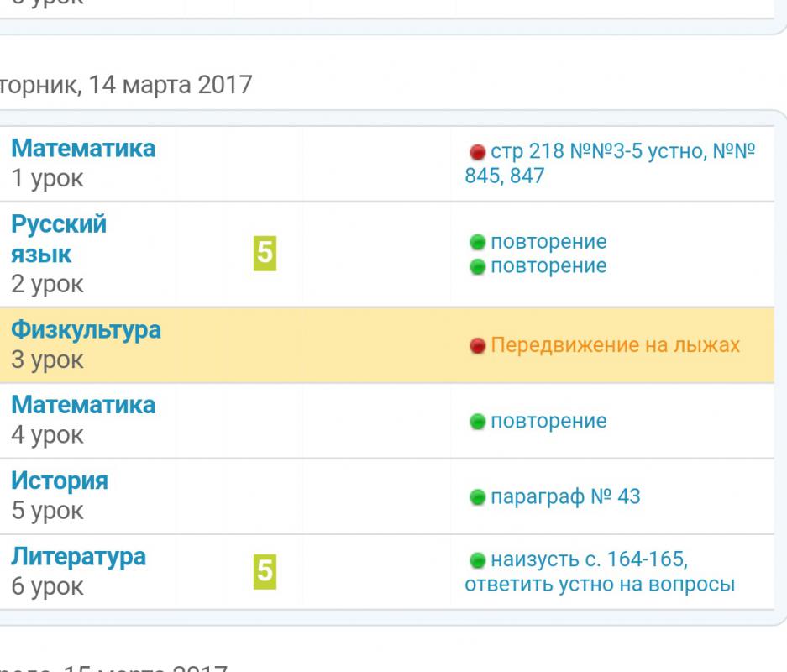Open the История subject link
Viewport: 787px width, 672px height.
pos(59,481)
